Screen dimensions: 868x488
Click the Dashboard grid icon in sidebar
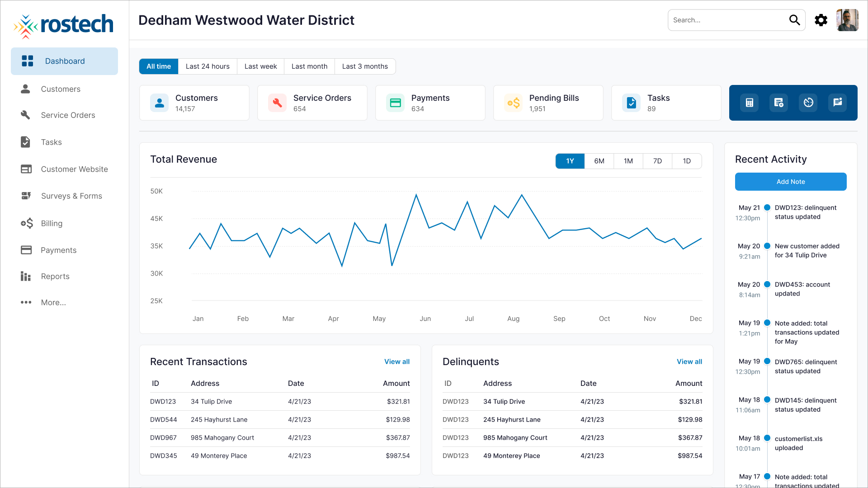tap(28, 61)
